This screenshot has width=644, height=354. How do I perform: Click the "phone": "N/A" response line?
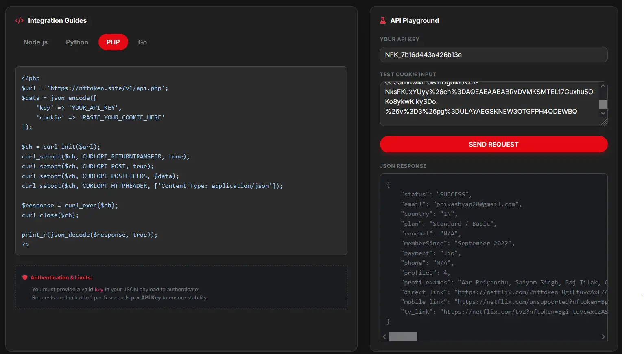[427, 263]
